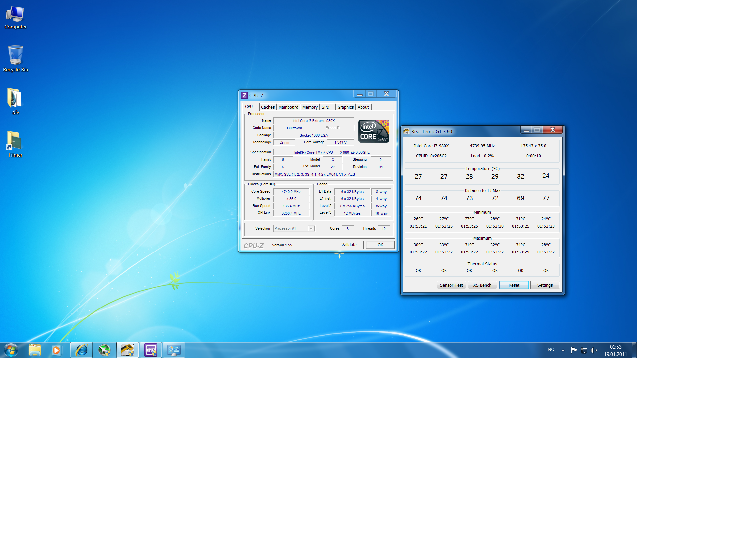Viewport: 747px width, 560px height.
Task: Click the green and silver ball taskbar icon
Action: tap(104, 350)
